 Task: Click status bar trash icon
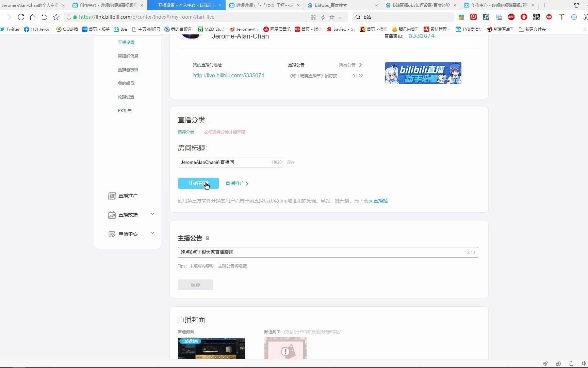[x=571, y=364]
